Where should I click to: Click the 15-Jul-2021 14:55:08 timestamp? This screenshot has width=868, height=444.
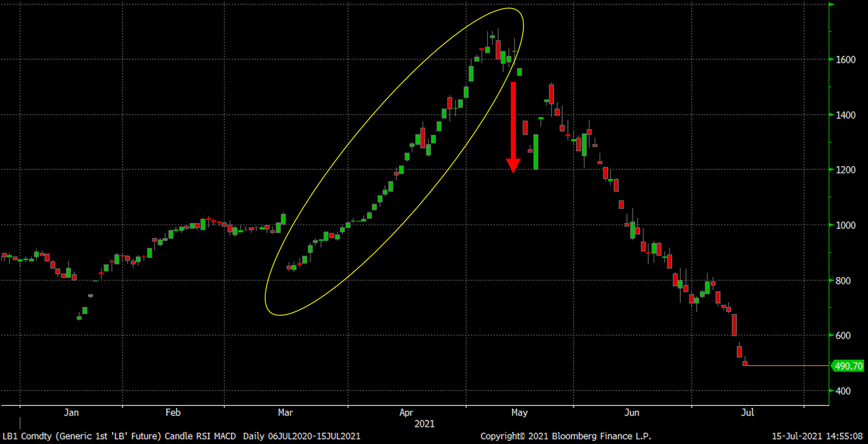816,436
